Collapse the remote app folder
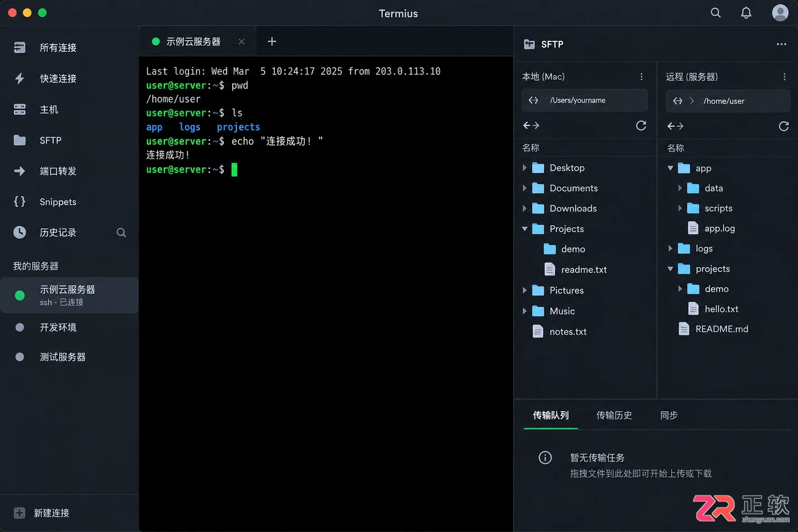This screenshot has height=532, width=798. [671, 168]
